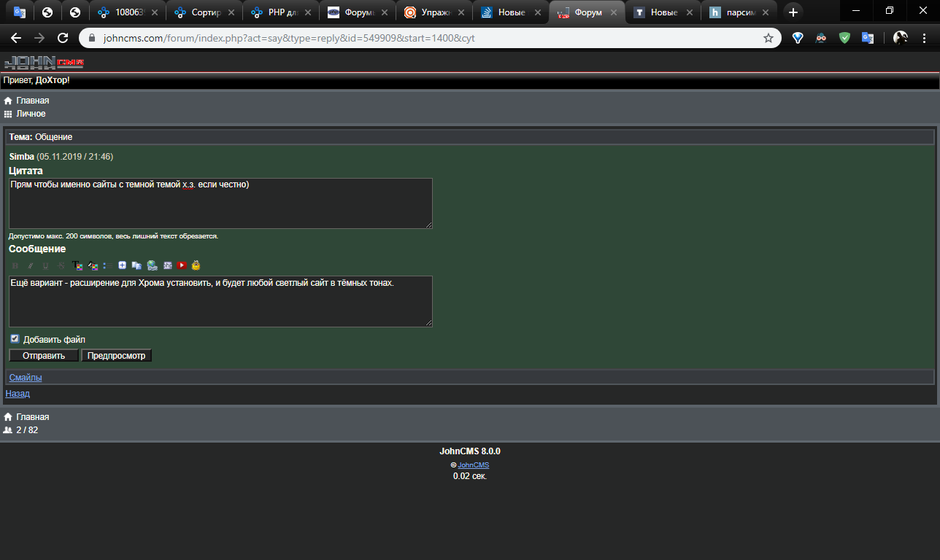Insert PHP code tag icon
940x560 pixels.
click(167, 265)
